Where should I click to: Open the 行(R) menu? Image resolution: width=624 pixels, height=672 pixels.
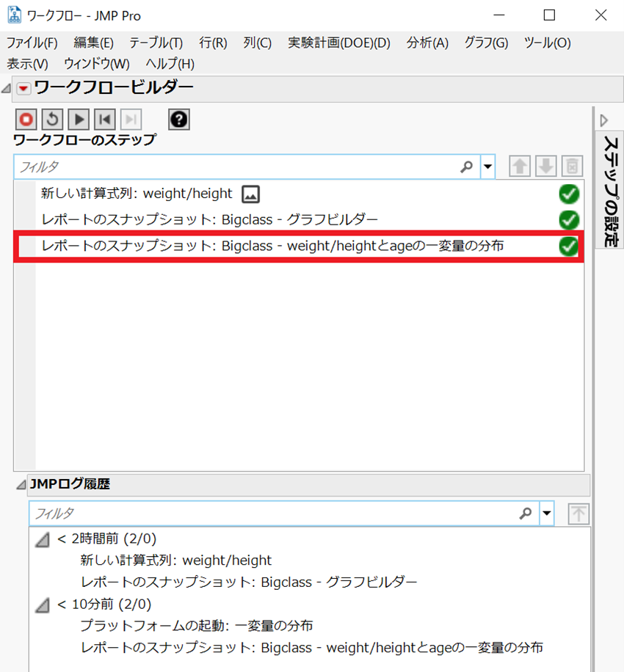[x=213, y=43]
